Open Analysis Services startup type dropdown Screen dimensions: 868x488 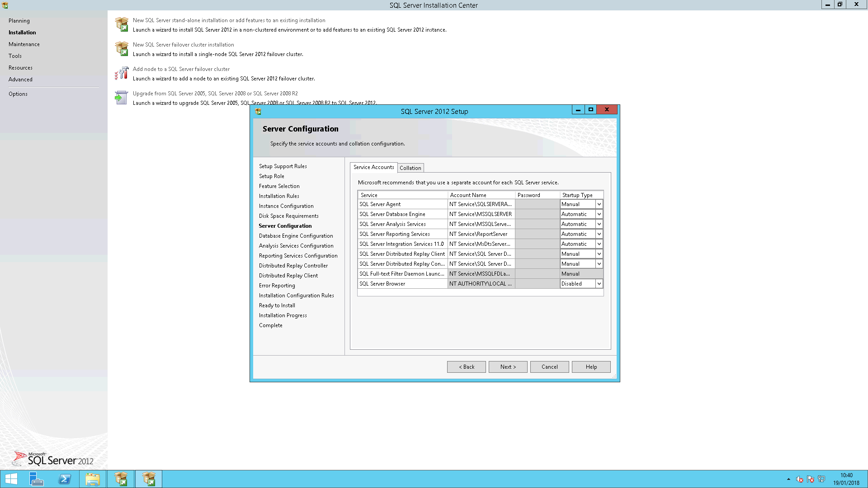click(599, 224)
